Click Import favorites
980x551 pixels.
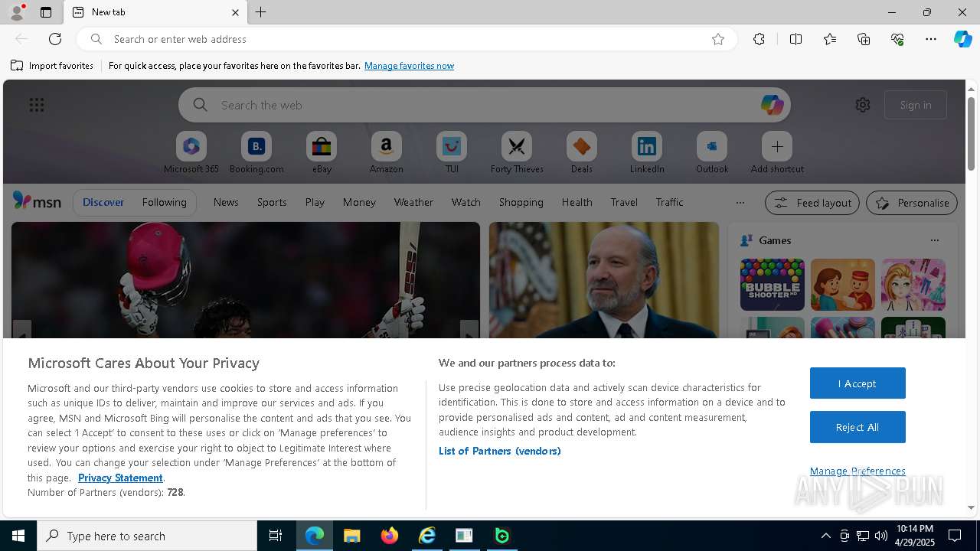(52, 66)
